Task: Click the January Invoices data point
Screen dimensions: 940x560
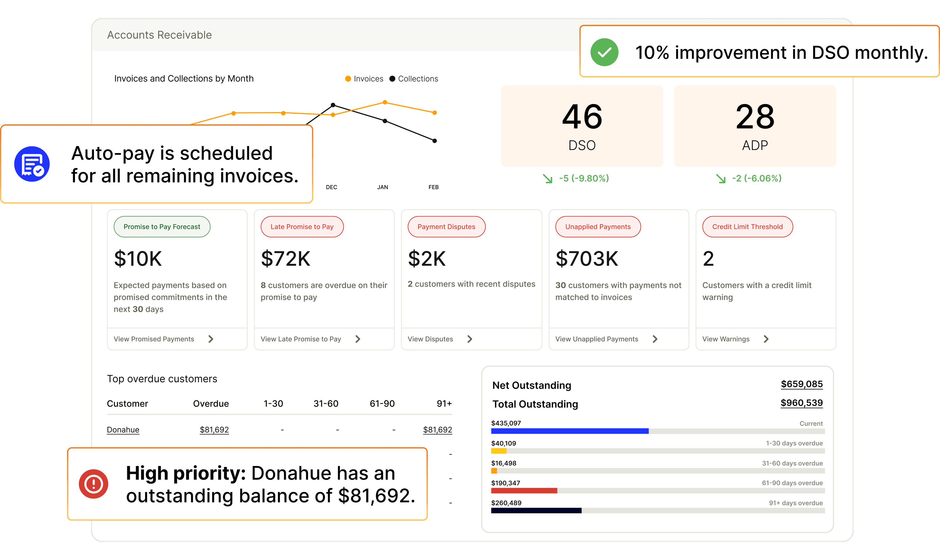Action: click(x=385, y=102)
